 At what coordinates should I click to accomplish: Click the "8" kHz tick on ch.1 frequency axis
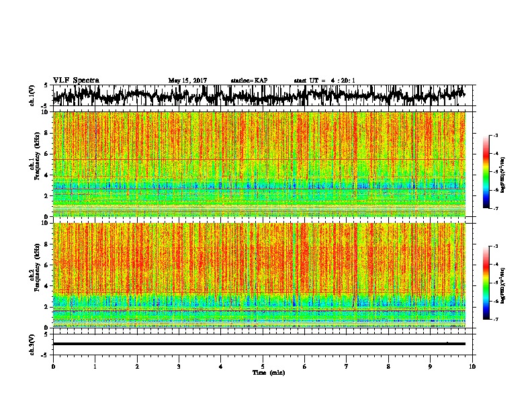(x=46, y=133)
